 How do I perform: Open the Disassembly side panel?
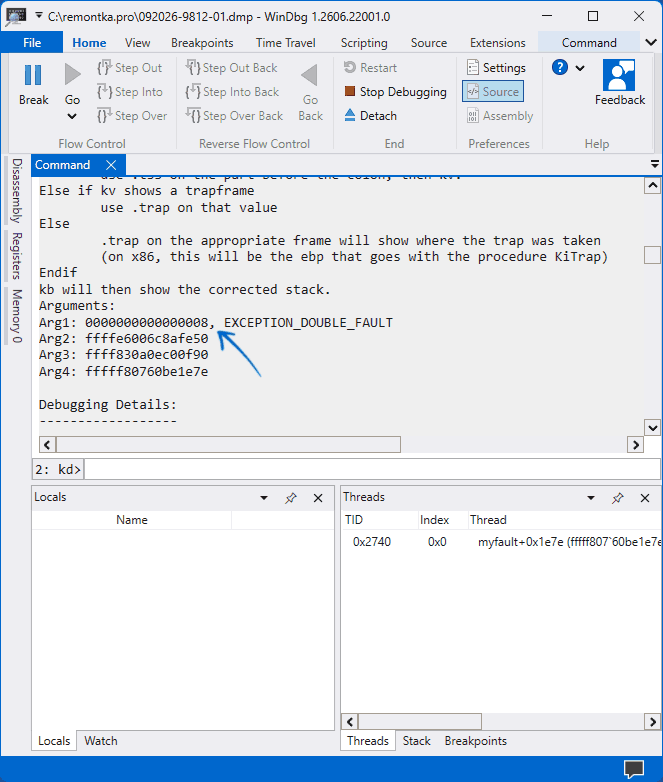coord(17,191)
